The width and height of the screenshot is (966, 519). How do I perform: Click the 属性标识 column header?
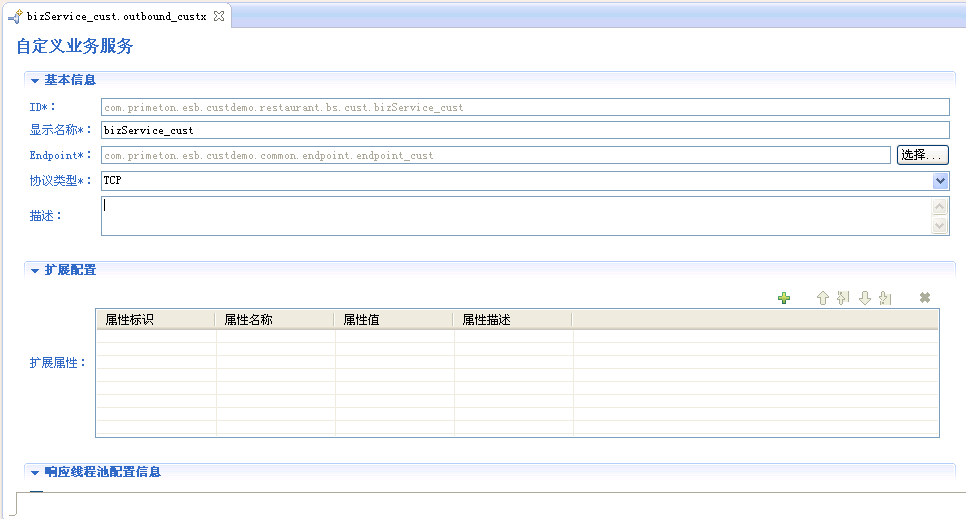click(x=155, y=320)
